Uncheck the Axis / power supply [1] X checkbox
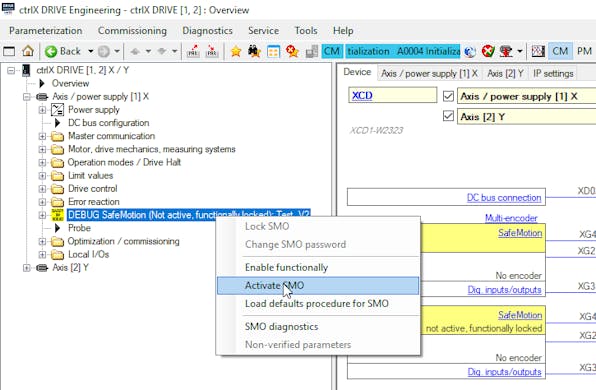Screen dimensions: 596x390 (448, 96)
